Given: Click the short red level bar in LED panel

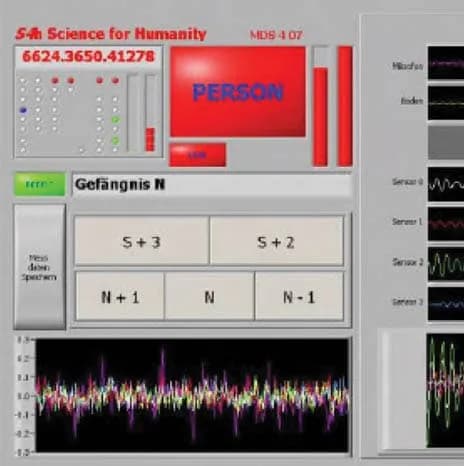Looking at the screenshot, I should (x=151, y=113).
